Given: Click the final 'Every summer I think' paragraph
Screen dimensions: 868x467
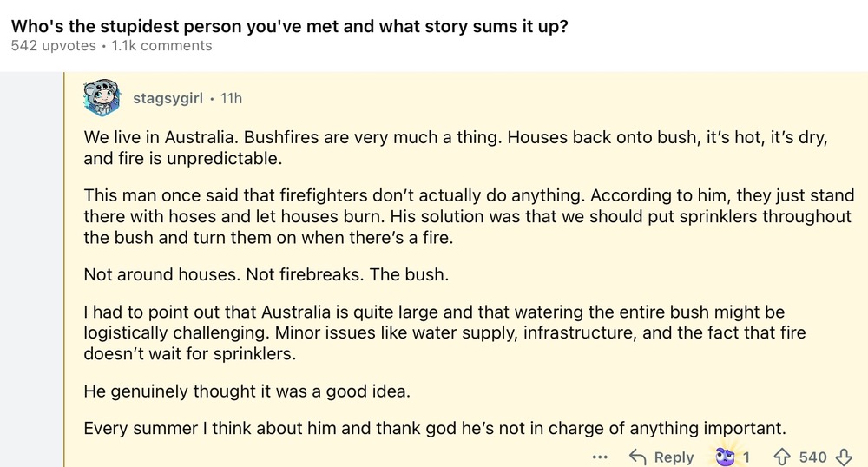Looking at the screenshot, I should (434, 428).
